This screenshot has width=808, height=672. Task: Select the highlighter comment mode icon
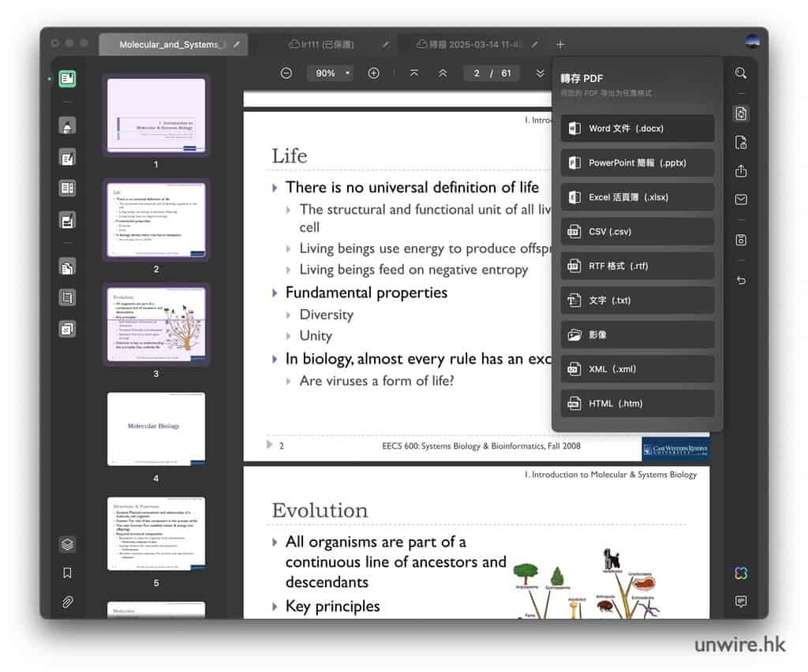[x=67, y=125]
